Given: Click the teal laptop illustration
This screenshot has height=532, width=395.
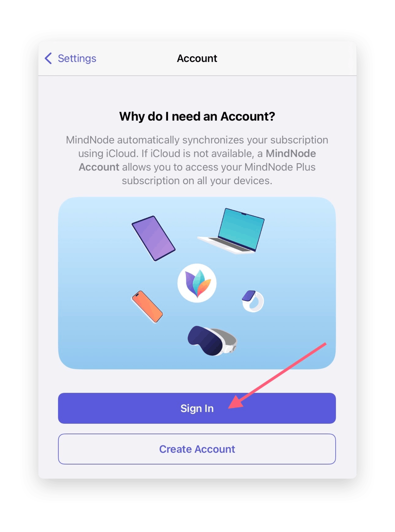Looking at the screenshot, I should tap(231, 231).
